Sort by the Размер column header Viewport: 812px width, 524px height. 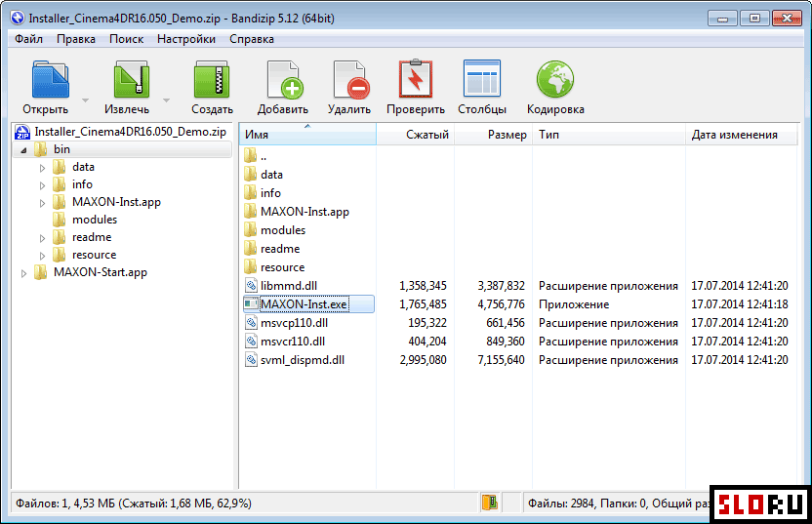(494, 135)
